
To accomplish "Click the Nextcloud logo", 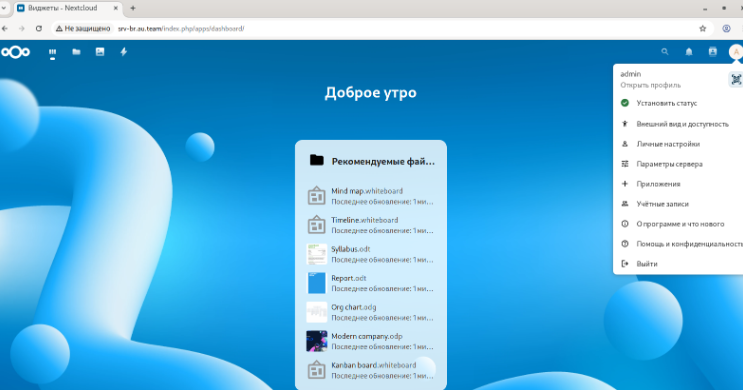I will 16,52.
